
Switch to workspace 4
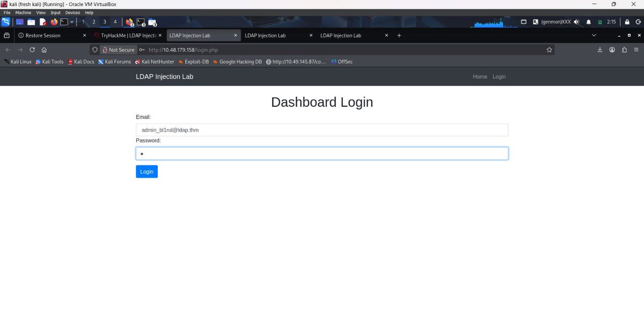coord(115,22)
